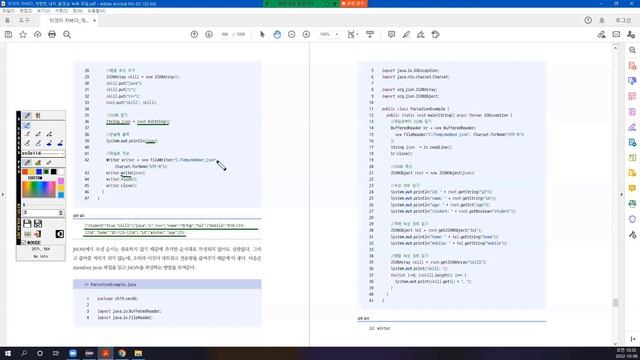The height and width of the screenshot is (360, 640).
Task: Click the Acrobat taskbar icon
Action: tap(106, 353)
